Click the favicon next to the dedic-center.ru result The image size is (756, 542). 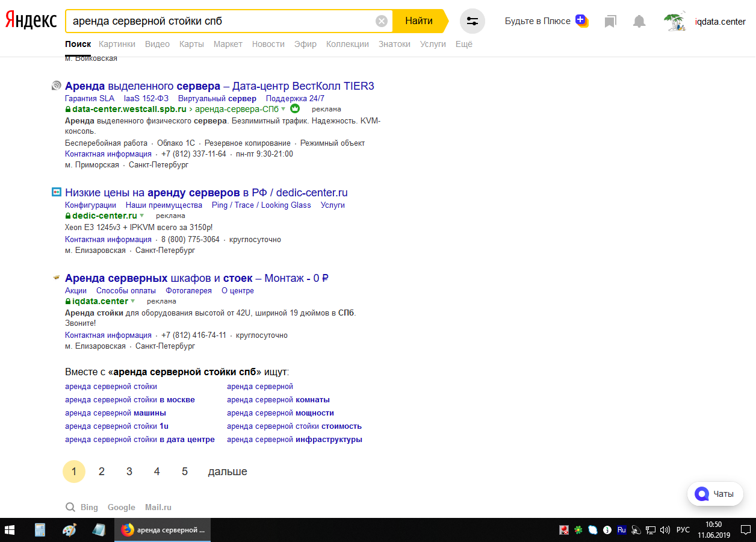(x=57, y=192)
